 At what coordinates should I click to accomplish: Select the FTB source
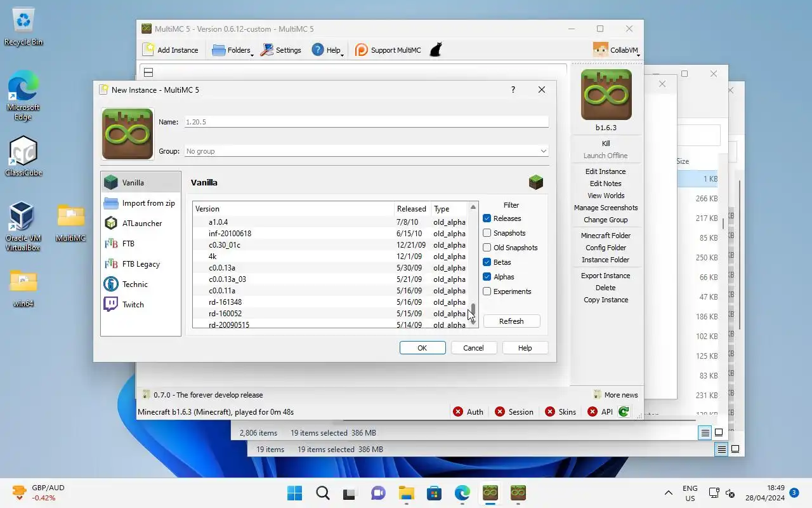pyautogui.click(x=141, y=244)
